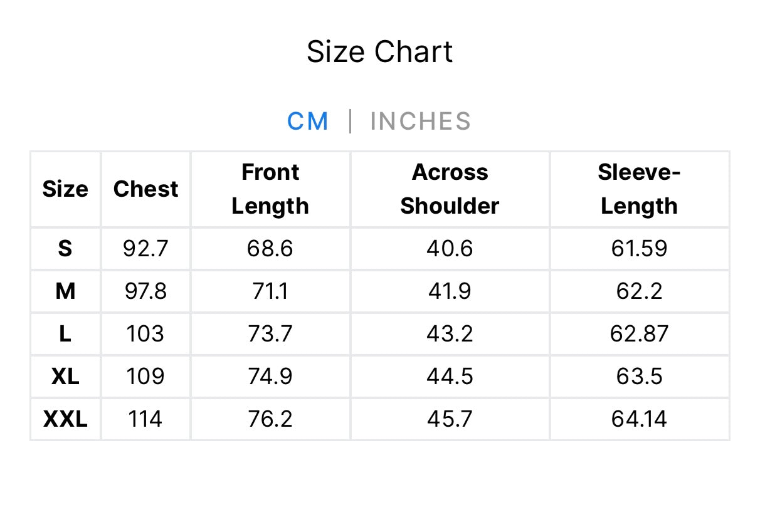
Task: Select across shoulder value 43.2
Action: pyautogui.click(x=450, y=334)
